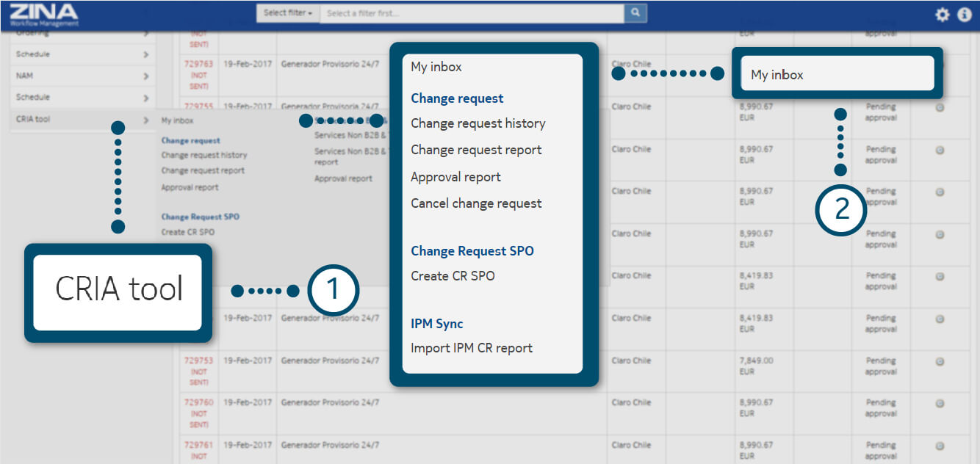The width and height of the screenshot is (980, 464).
Task: Click gray status icon in row 729760
Action: pos(939,403)
